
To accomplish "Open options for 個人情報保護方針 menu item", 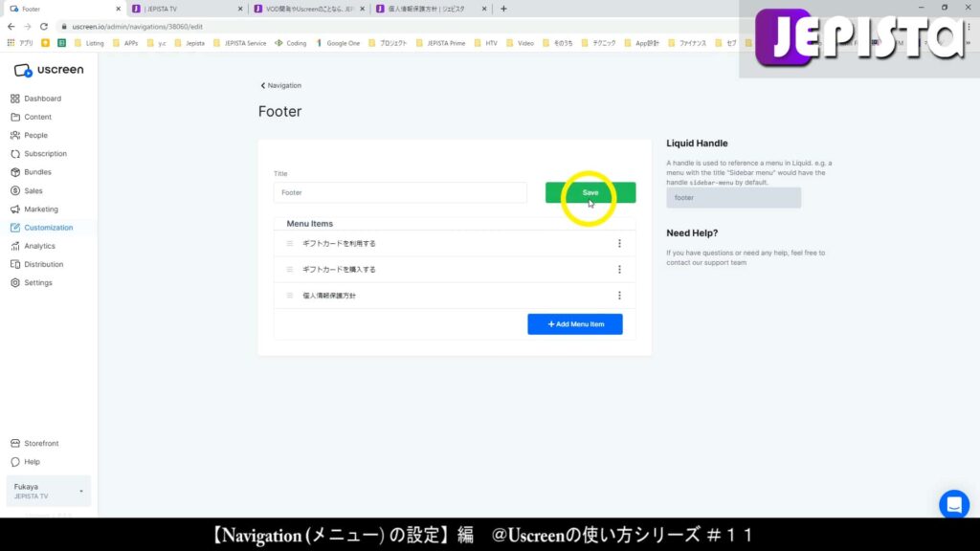I will pos(619,296).
